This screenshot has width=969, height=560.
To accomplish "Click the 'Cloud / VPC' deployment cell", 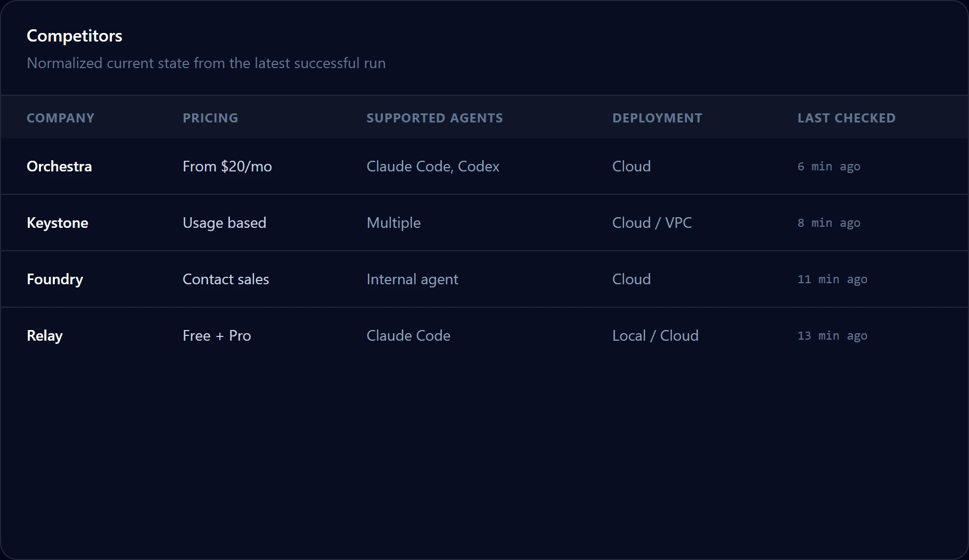I will [652, 223].
